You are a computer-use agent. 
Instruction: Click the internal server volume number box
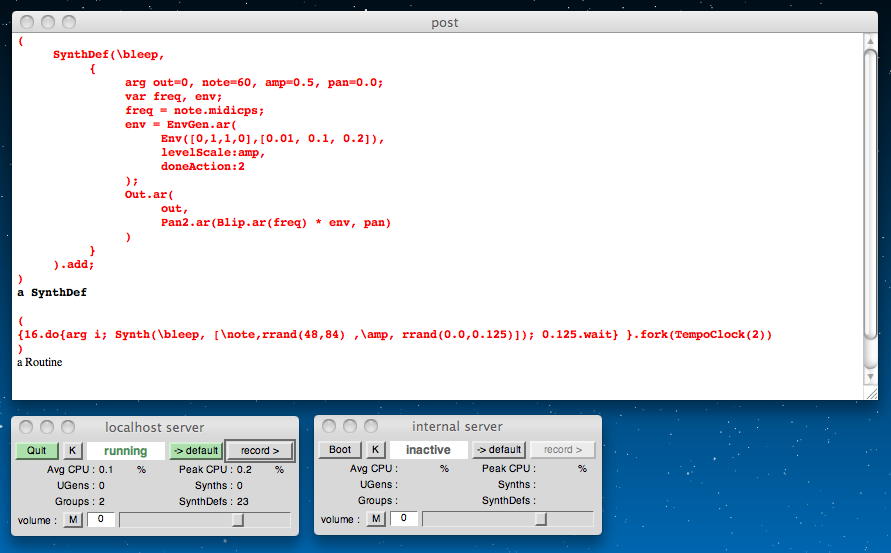[403, 519]
